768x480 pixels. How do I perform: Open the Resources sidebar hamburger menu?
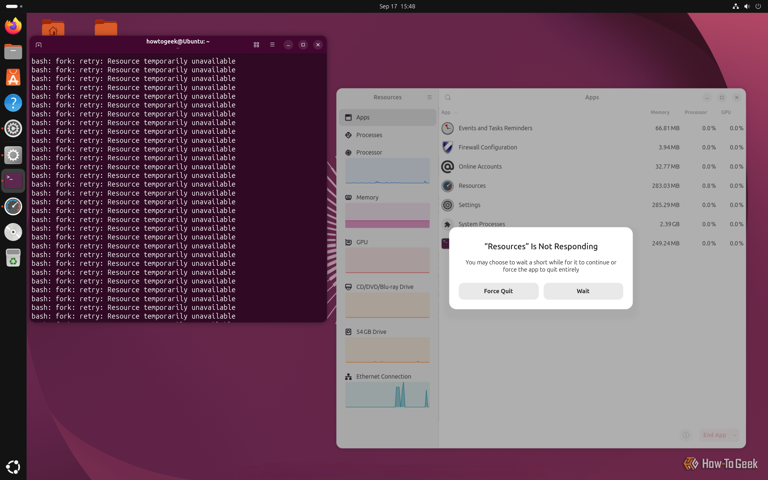(x=430, y=97)
